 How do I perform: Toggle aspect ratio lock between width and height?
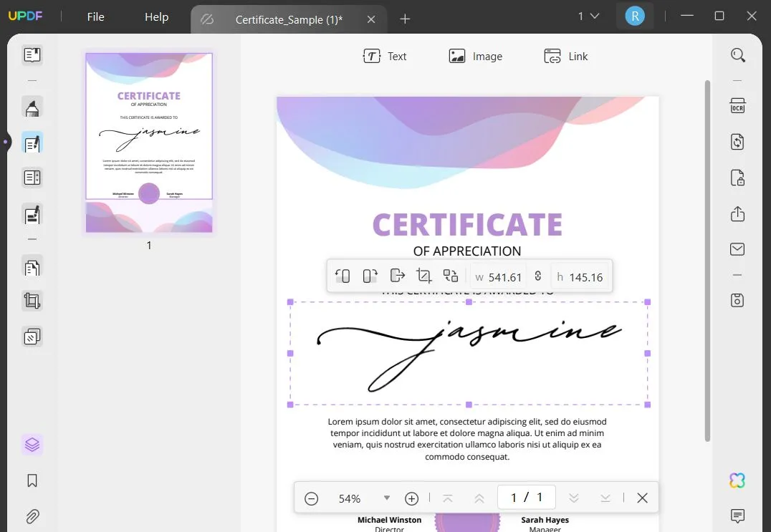pyautogui.click(x=538, y=276)
